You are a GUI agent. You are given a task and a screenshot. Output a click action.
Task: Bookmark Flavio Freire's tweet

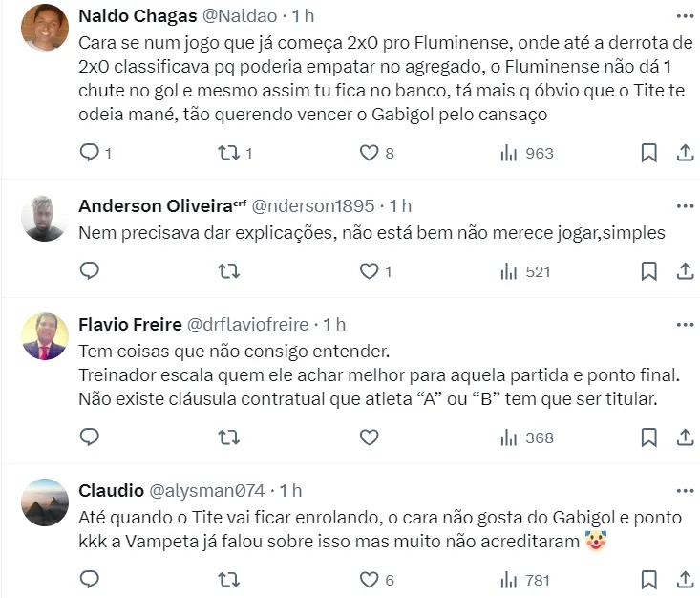pos(648,438)
